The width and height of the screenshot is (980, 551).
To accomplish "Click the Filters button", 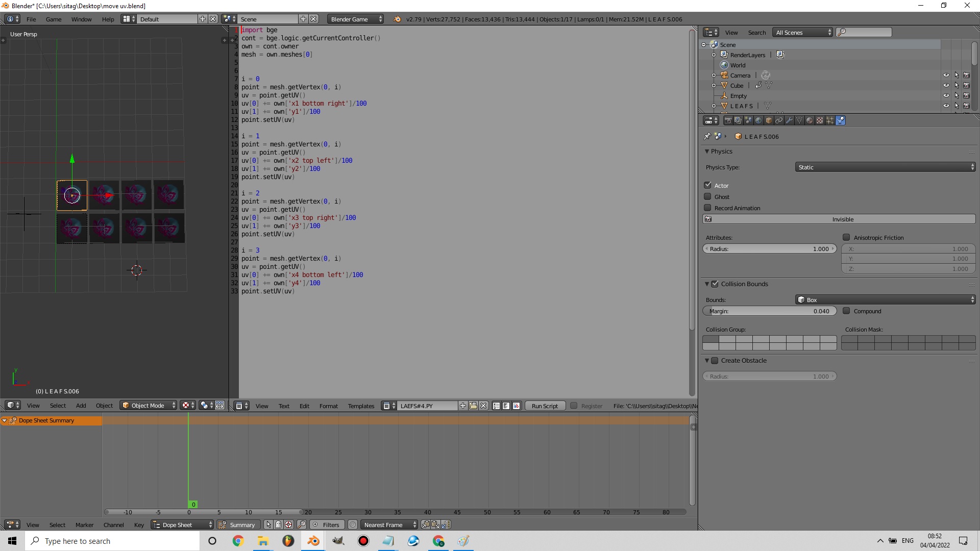I will pos(326,524).
